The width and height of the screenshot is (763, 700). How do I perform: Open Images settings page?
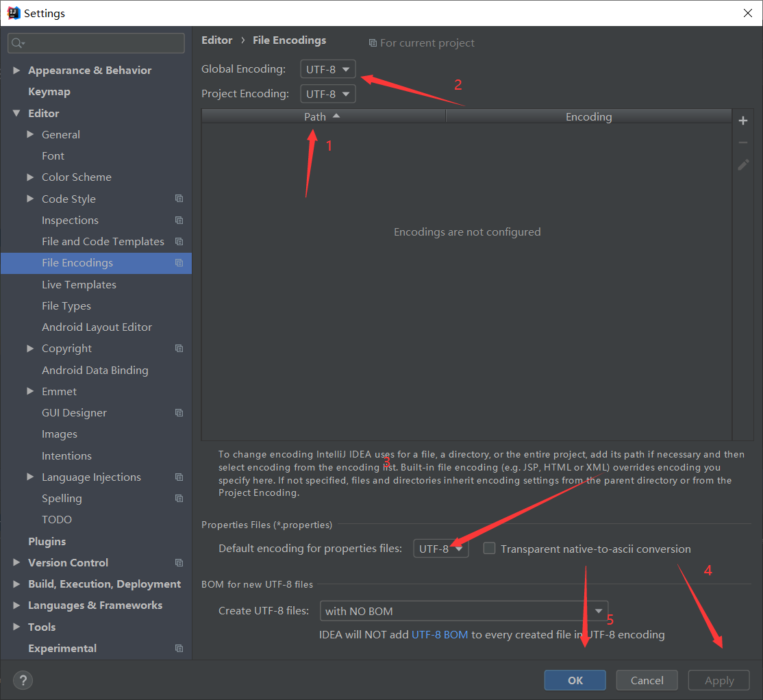60,434
